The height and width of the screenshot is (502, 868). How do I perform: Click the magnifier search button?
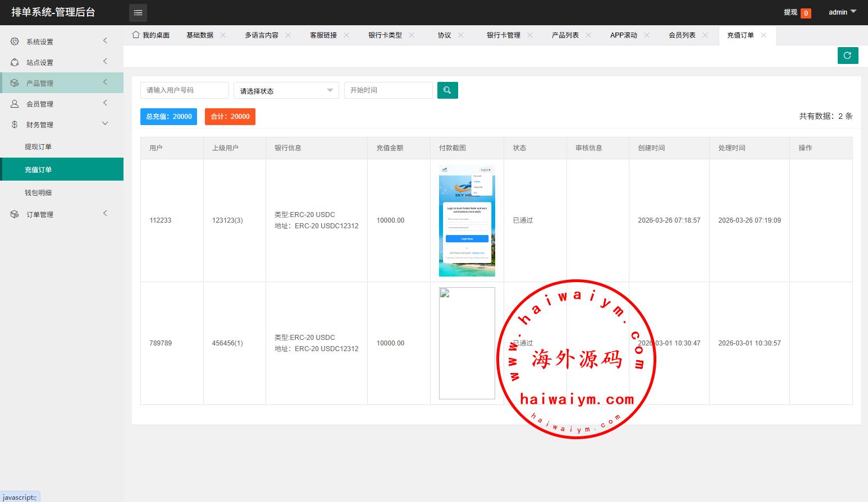[x=447, y=90]
